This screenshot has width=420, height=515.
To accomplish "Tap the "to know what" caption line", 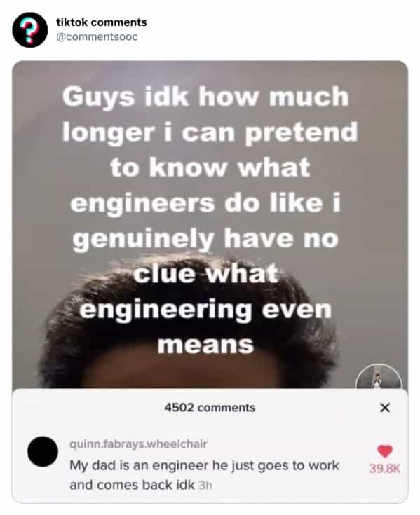I will tap(210, 167).
